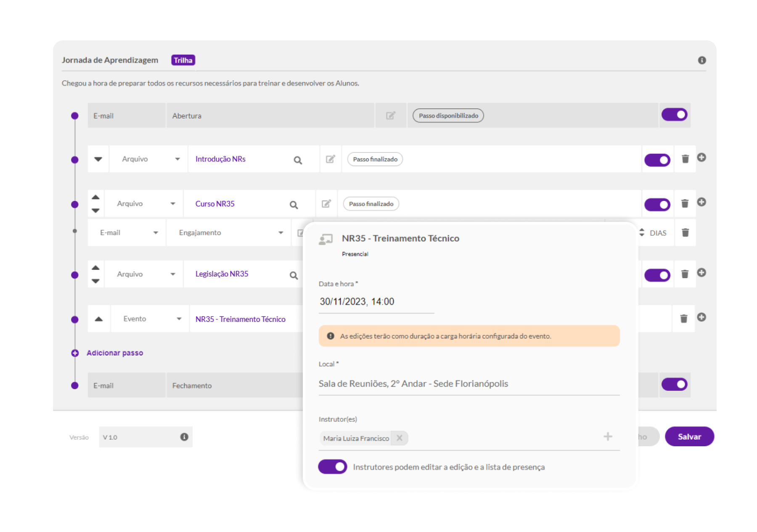Viewport: 757px width, 532px height.
Task: Toggle the Abertura e-mail step switch
Action: pyautogui.click(x=674, y=115)
